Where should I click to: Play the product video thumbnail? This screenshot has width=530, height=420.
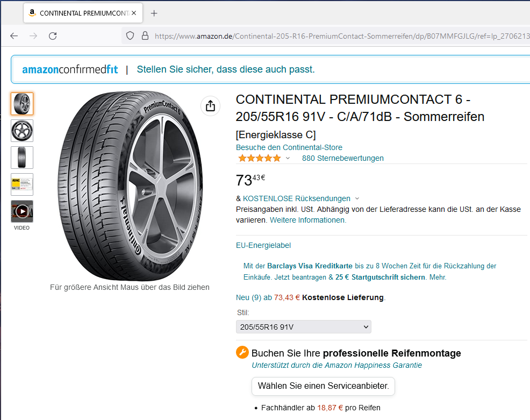[x=22, y=211]
